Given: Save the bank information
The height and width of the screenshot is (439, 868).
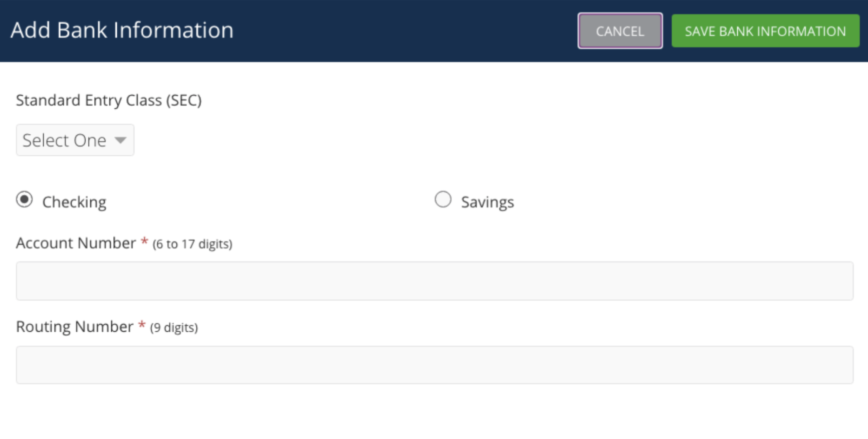Looking at the screenshot, I should click(x=765, y=31).
